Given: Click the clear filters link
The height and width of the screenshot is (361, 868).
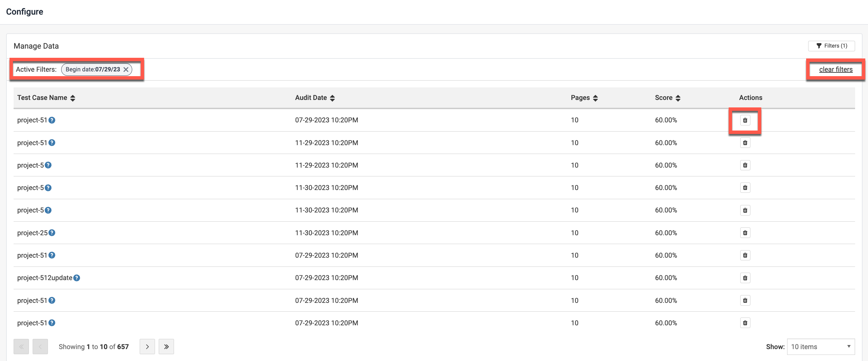Looking at the screenshot, I should pyautogui.click(x=836, y=69).
